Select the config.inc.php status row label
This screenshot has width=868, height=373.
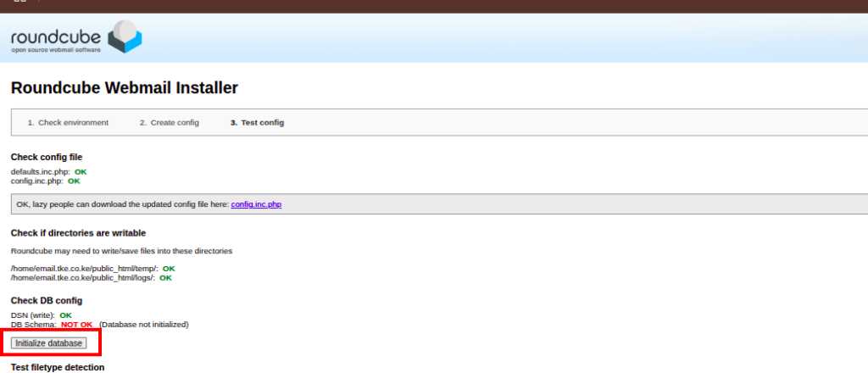(37, 181)
